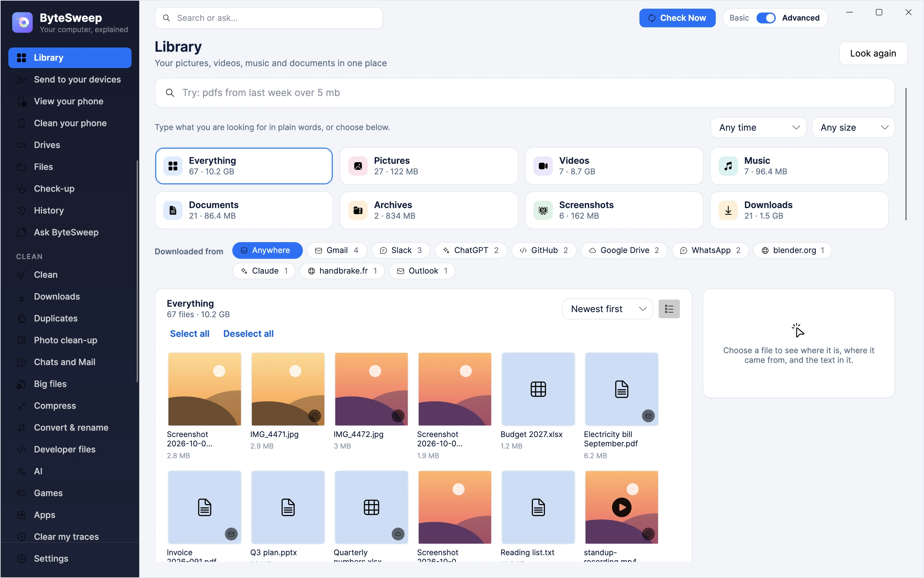This screenshot has width=924, height=578.
Task: Click the Duplicates icon in sidebar
Action: pos(21,318)
